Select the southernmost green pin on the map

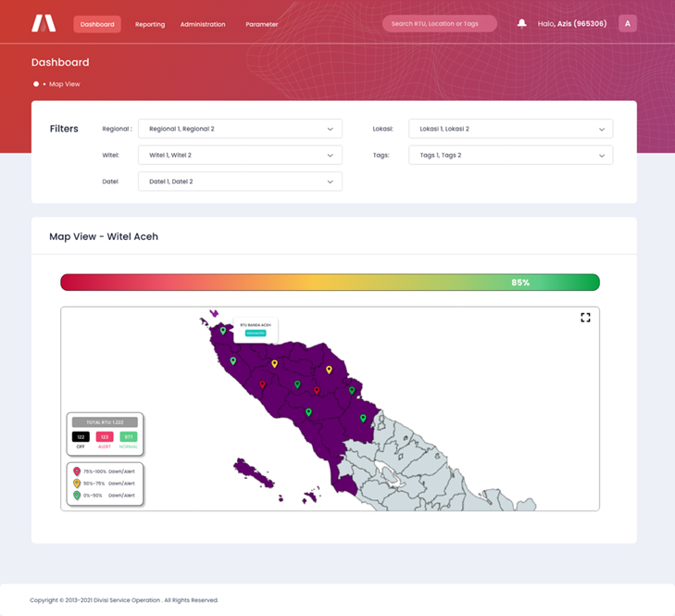coord(363,419)
